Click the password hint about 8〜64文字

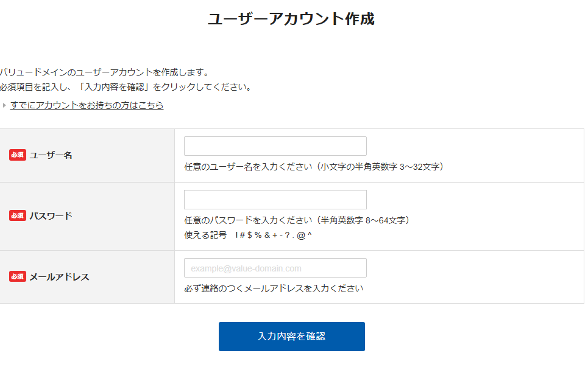tap(297, 220)
